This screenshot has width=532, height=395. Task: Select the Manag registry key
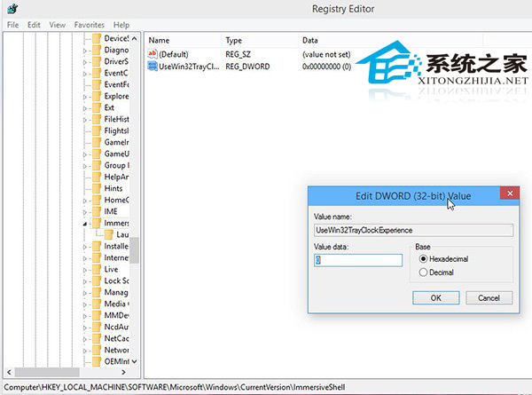(x=116, y=292)
